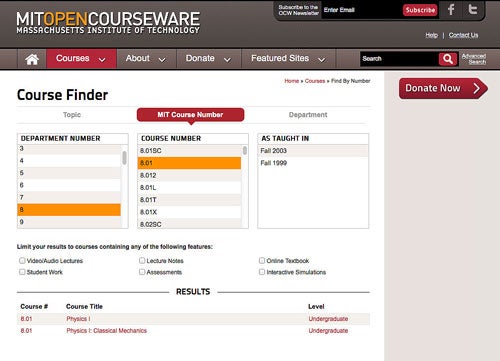Image resolution: width=500 pixels, height=361 pixels.
Task: Open the Physics I: Classical Mechanics link
Action: pyautogui.click(x=107, y=331)
